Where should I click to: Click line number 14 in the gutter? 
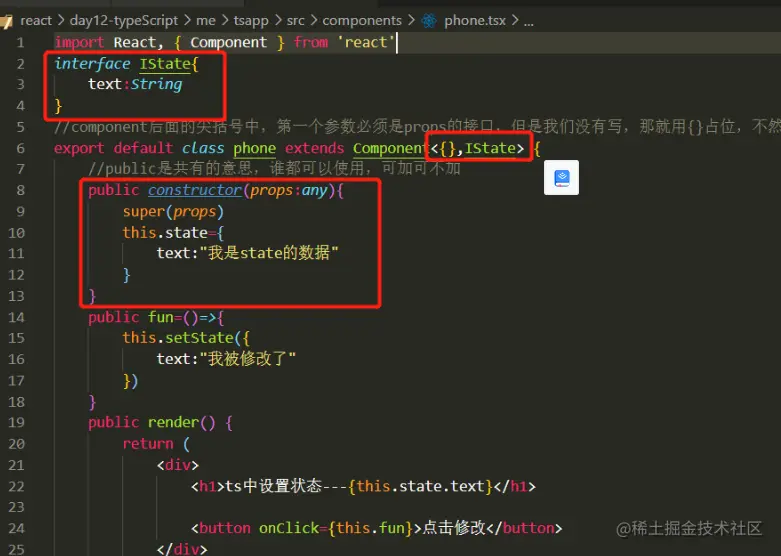(16, 317)
